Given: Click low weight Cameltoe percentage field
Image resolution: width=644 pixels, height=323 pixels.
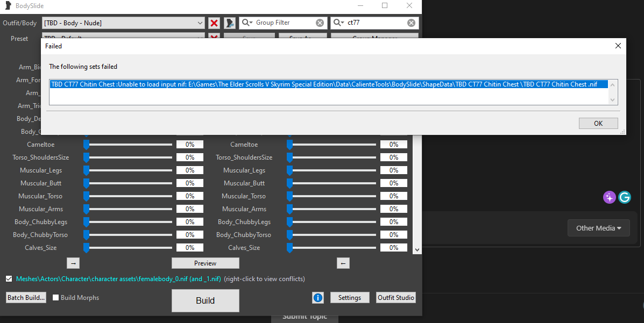Looking at the screenshot, I should pos(190,145).
